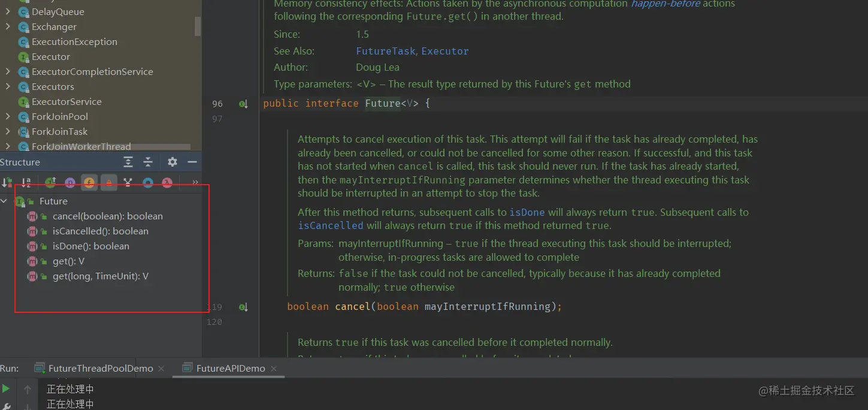The image size is (868, 410).
Task: Click 'Future' in the interface declaration line
Action: point(383,104)
